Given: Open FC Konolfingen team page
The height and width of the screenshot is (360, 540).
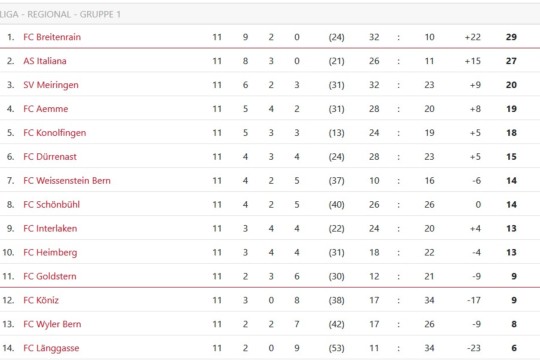Looking at the screenshot, I should [x=55, y=133].
